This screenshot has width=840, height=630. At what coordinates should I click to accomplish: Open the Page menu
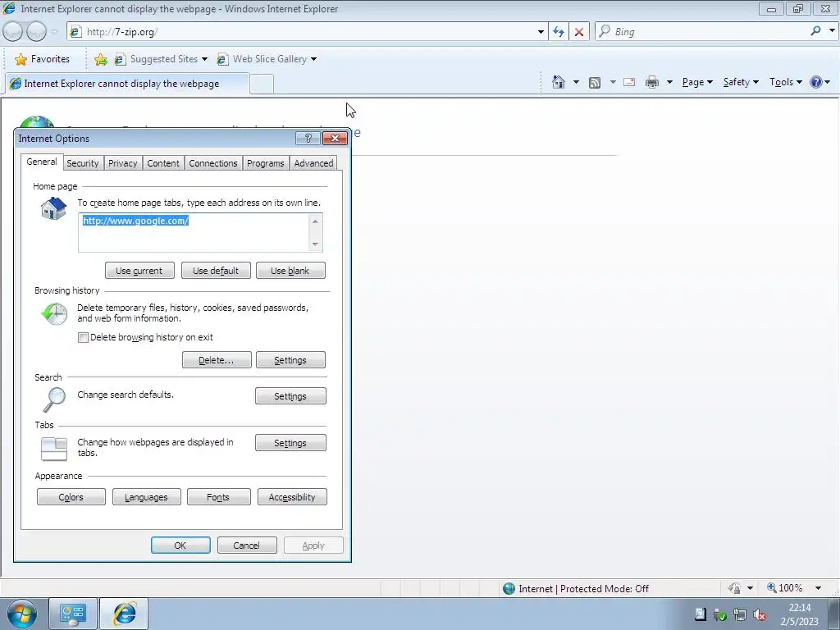click(x=697, y=82)
